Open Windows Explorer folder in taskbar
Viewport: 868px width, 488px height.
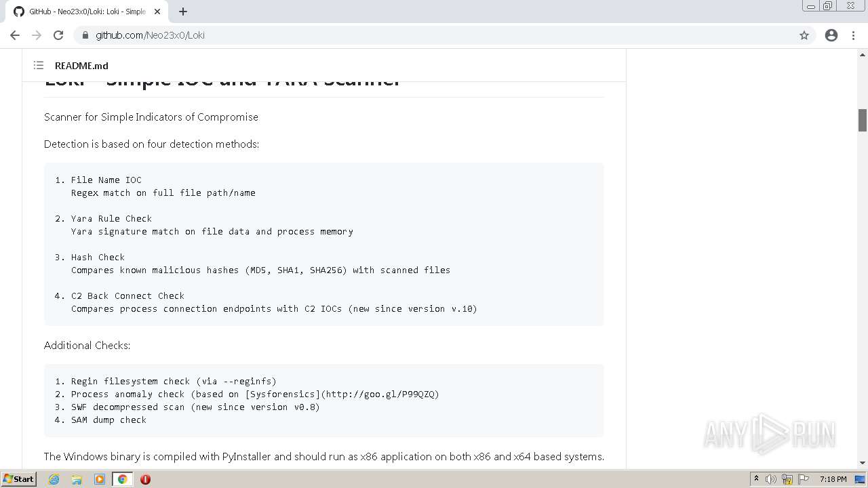pyautogui.click(x=77, y=479)
